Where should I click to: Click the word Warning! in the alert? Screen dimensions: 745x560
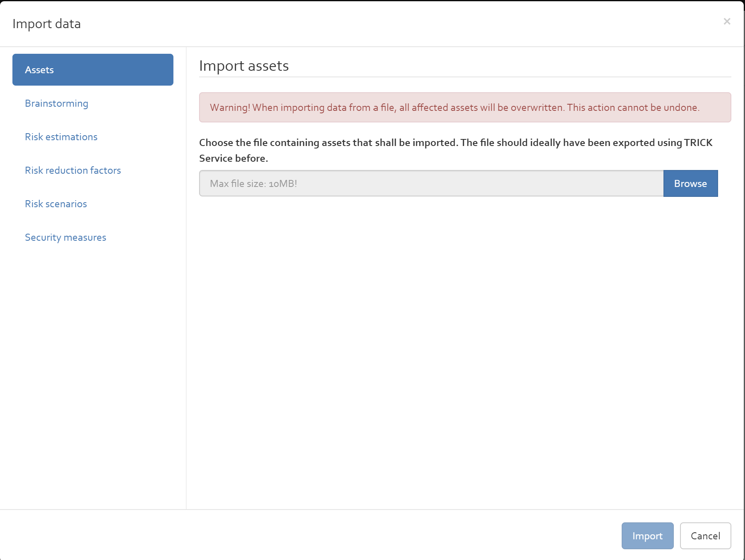coord(230,108)
